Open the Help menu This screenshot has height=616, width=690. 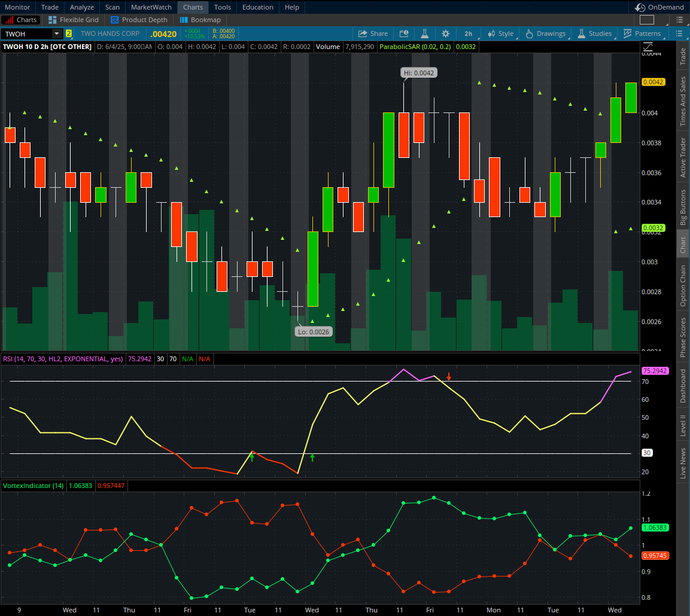click(292, 7)
